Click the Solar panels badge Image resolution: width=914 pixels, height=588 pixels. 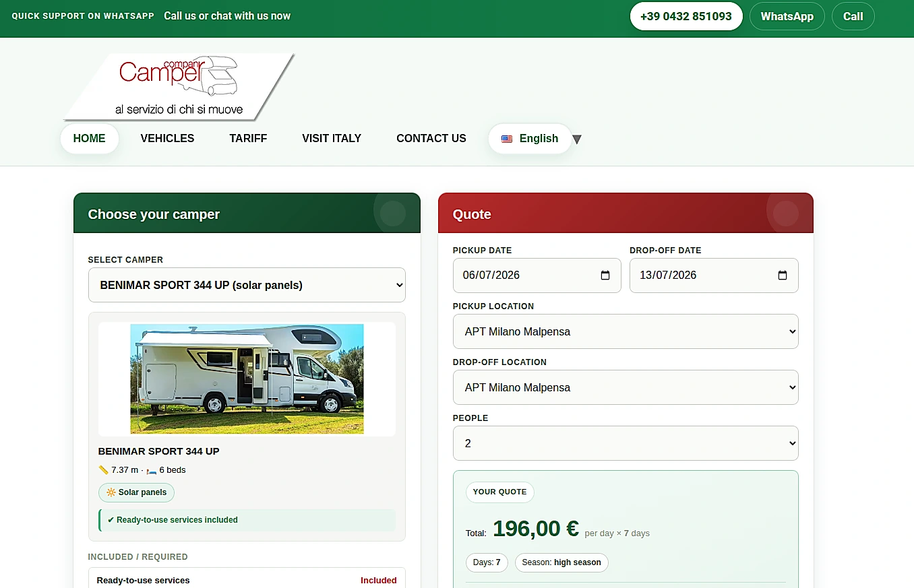(x=136, y=492)
